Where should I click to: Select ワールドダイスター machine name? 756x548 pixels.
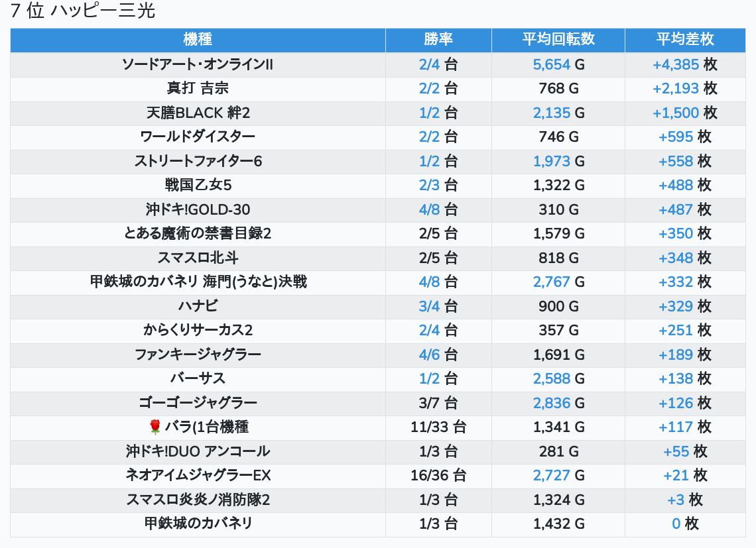198,137
